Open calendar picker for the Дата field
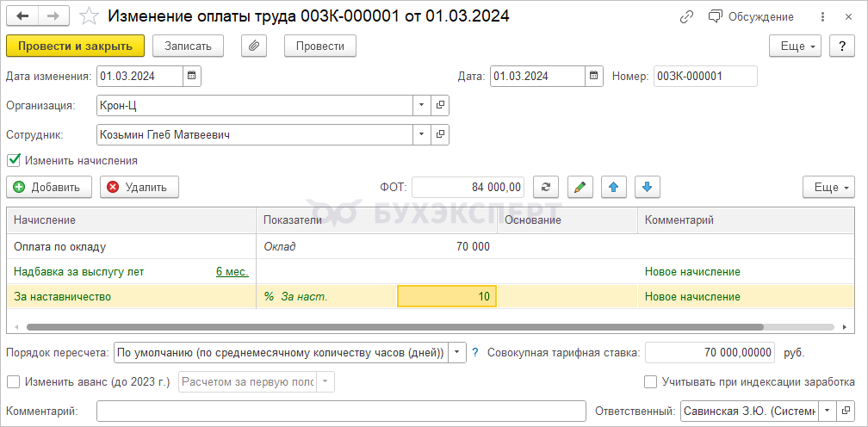Screen dimensions: 868x427 click(594, 77)
